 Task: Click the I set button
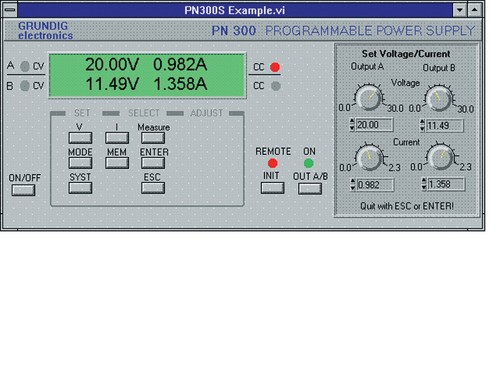pos(117,138)
